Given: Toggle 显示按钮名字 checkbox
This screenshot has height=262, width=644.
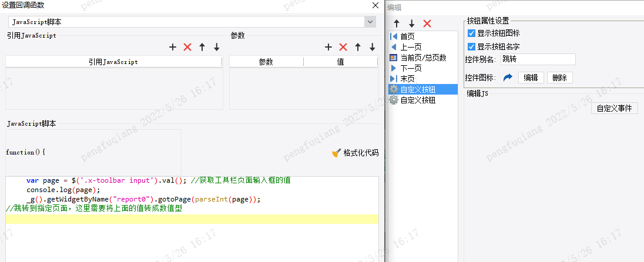Looking at the screenshot, I should click(471, 46).
